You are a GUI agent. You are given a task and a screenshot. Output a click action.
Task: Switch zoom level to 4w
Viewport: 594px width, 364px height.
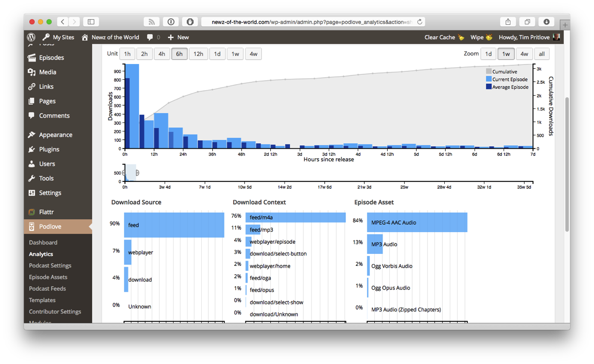[x=524, y=54]
